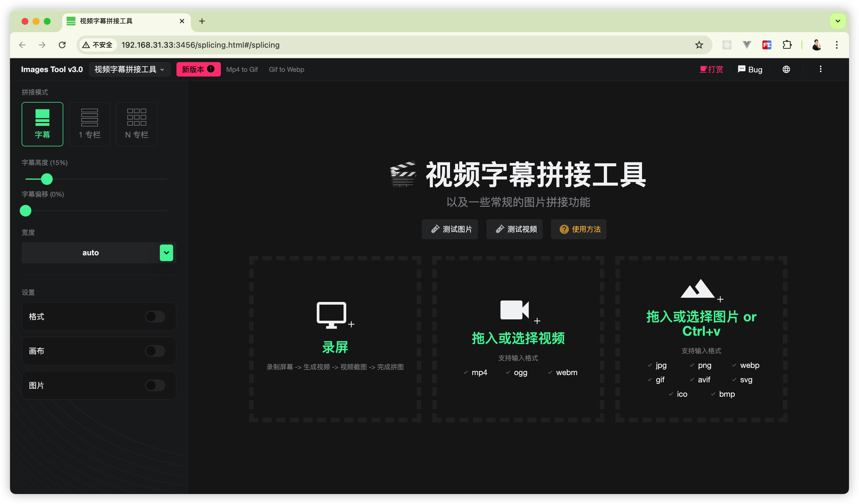Click the 测试图片 button
This screenshot has width=859, height=504.
[x=450, y=229]
